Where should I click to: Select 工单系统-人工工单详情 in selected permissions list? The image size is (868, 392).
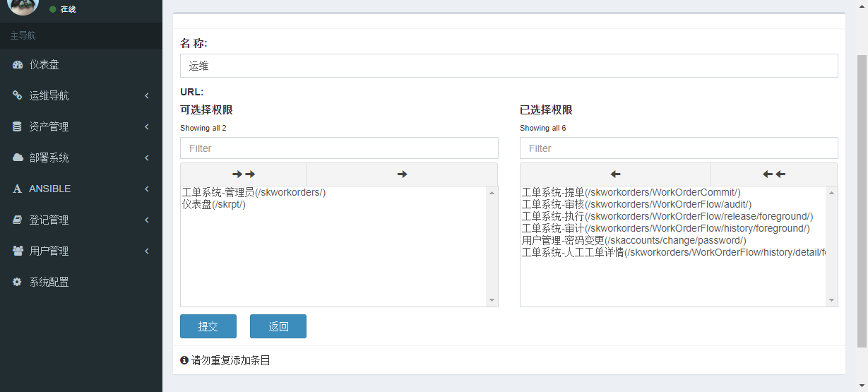[x=673, y=252]
